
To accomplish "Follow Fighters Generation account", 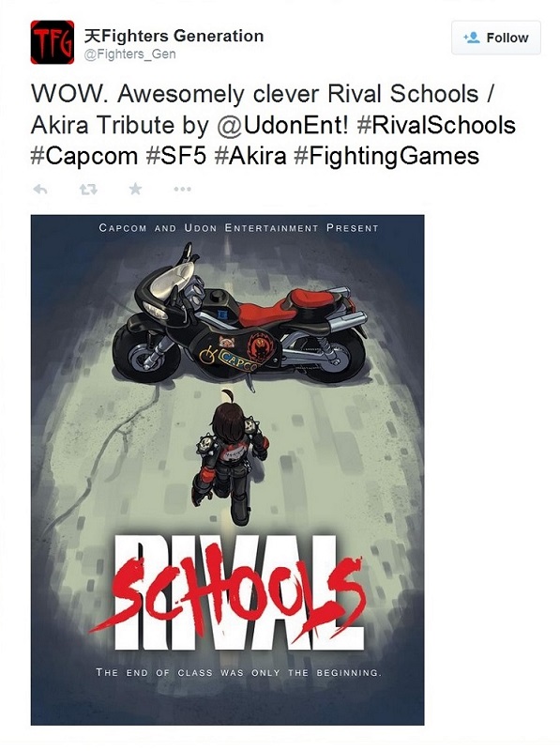I will pos(496,38).
